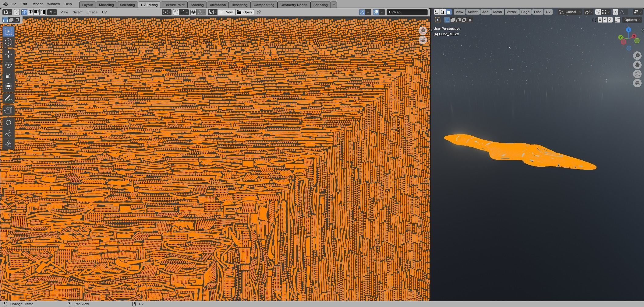Select the Annotate pencil tool

(x=9, y=98)
